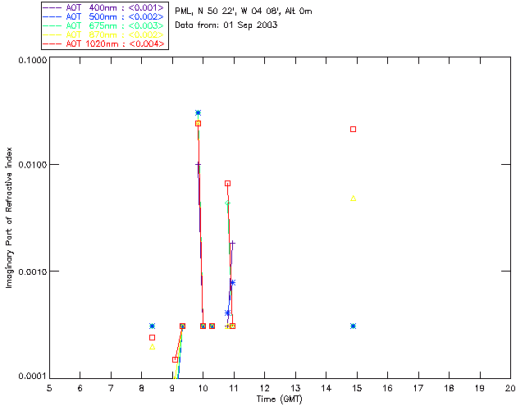Screen dimensions: 525x420
Task: Click the x-axis tick label 12
Action: [264, 388]
